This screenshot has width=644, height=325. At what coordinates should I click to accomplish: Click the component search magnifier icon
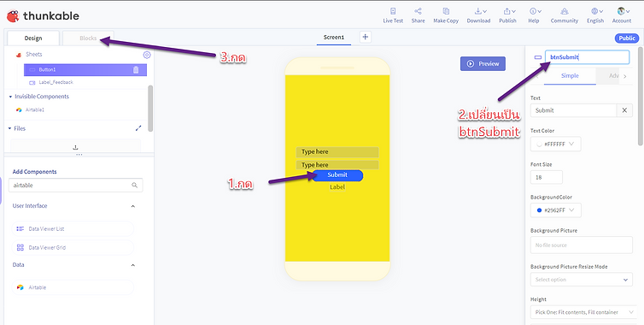pos(134,185)
